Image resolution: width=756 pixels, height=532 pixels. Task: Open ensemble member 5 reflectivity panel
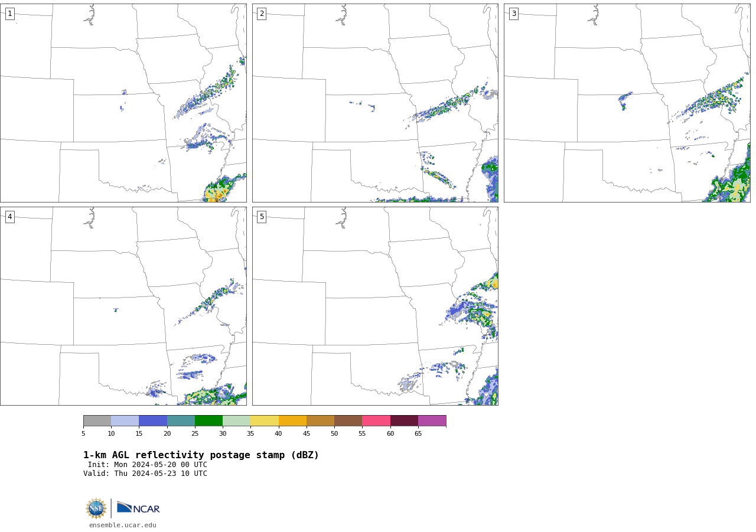pyautogui.click(x=375, y=306)
